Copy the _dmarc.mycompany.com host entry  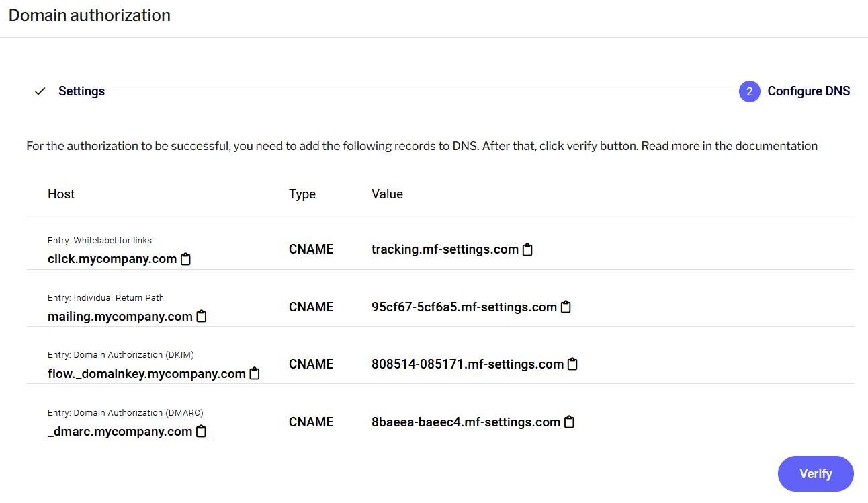[201, 431]
